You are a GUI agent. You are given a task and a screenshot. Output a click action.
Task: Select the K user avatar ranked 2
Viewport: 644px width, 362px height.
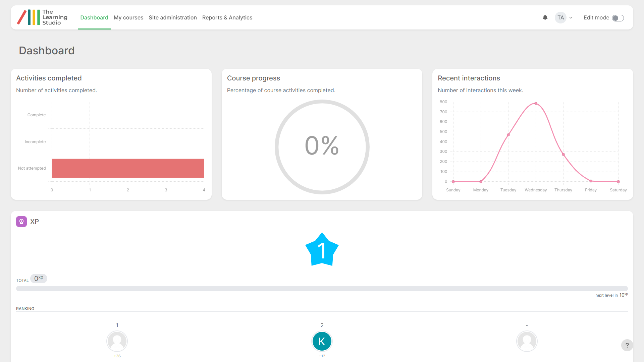click(322, 341)
